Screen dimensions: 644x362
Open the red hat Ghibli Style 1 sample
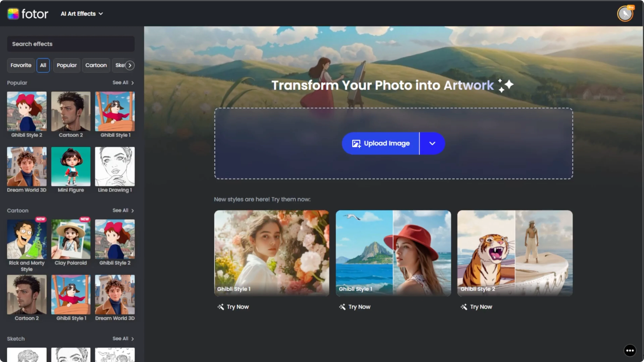point(393,253)
